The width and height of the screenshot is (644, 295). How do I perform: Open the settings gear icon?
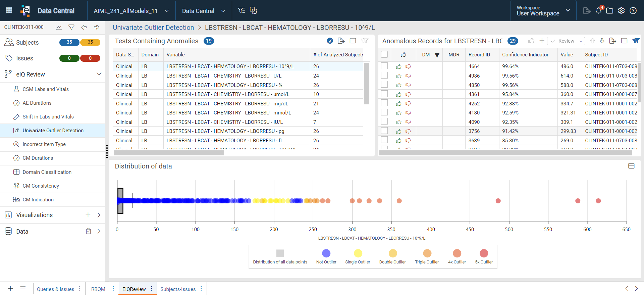(621, 10)
